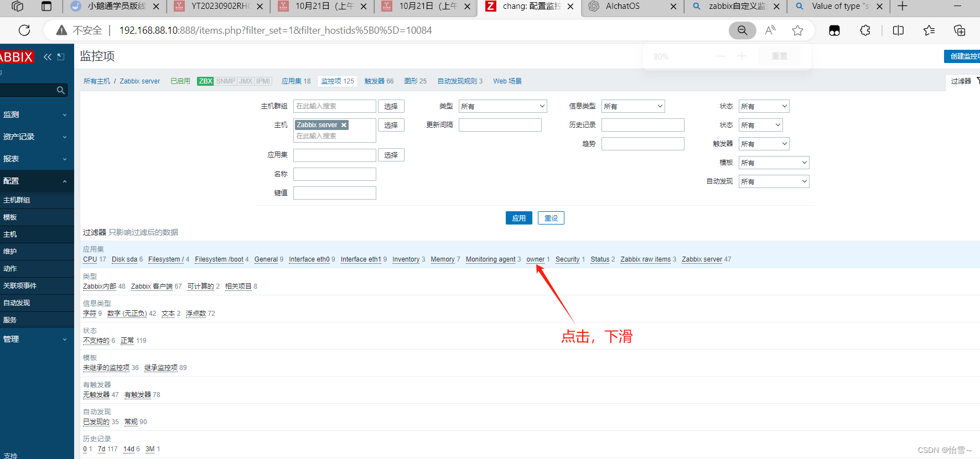
Task: Click the filter funnel icon
Action: [x=978, y=81]
